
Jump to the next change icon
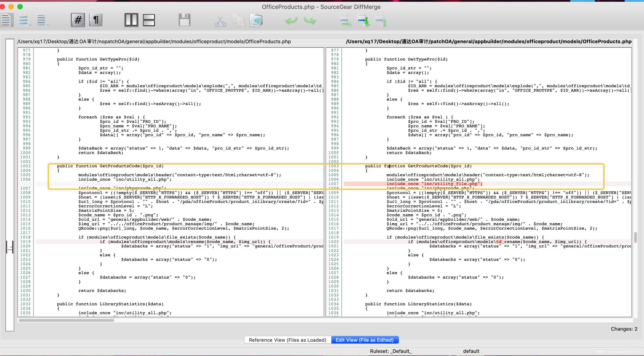pyautogui.click(x=363, y=20)
